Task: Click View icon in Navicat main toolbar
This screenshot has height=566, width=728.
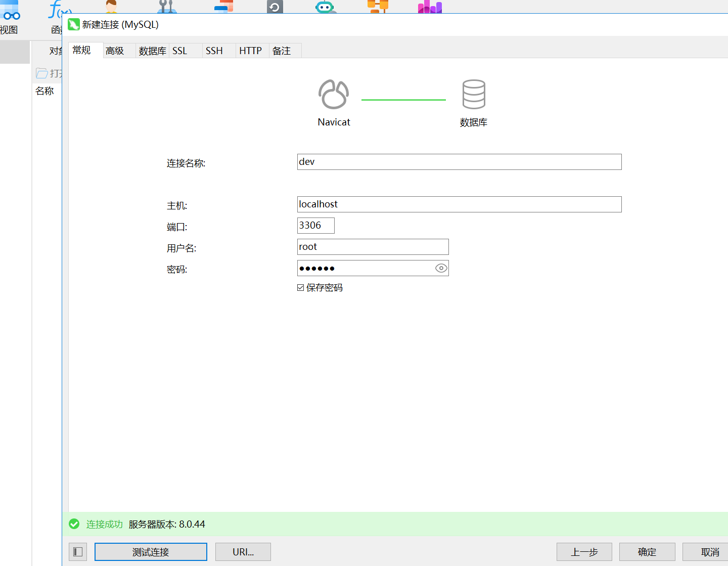Action: point(10,10)
